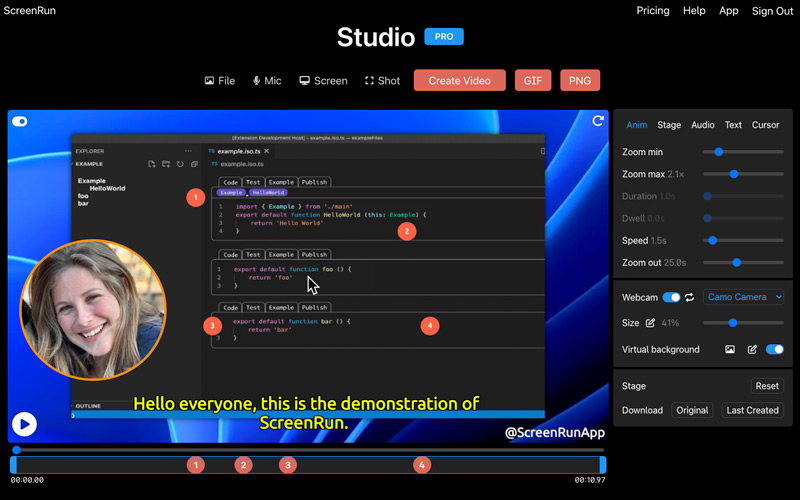The width and height of the screenshot is (800, 500).
Task: Click the refresh icon on video preview
Action: [598, 121]
